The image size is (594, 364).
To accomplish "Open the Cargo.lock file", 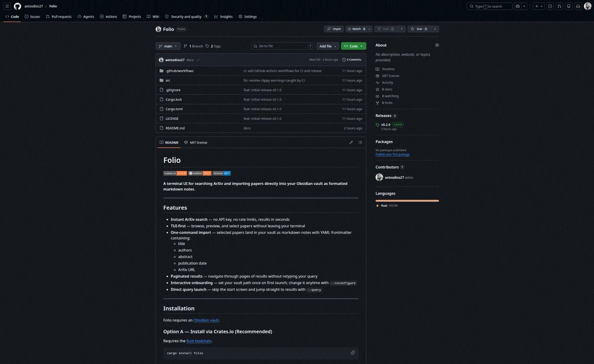I will (x=174, y=99).
